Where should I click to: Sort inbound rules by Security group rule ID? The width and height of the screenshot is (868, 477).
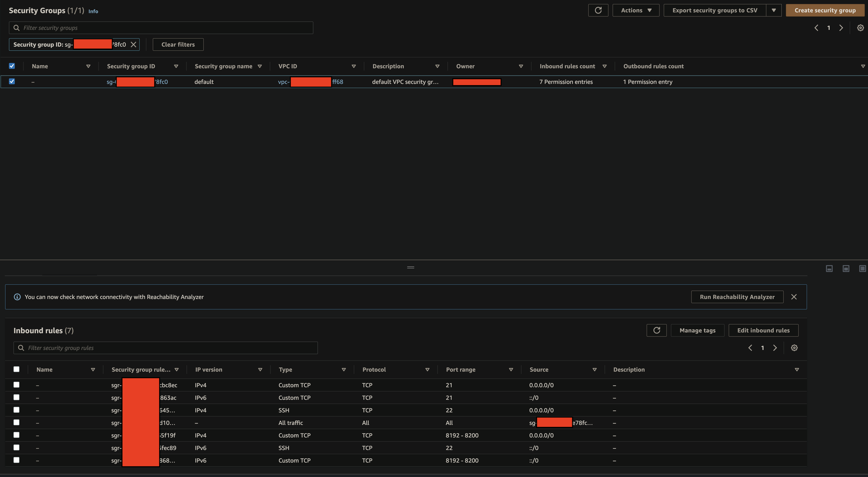177,369
